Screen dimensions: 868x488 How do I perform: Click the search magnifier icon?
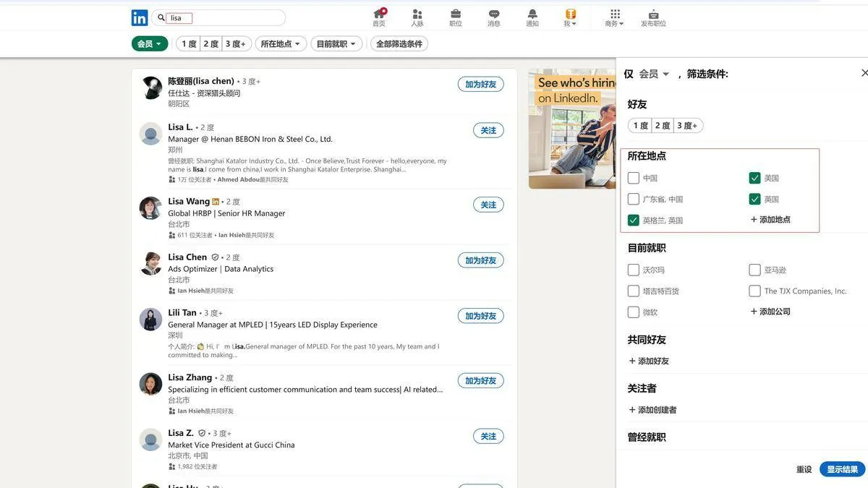click(x=161, y=18)
